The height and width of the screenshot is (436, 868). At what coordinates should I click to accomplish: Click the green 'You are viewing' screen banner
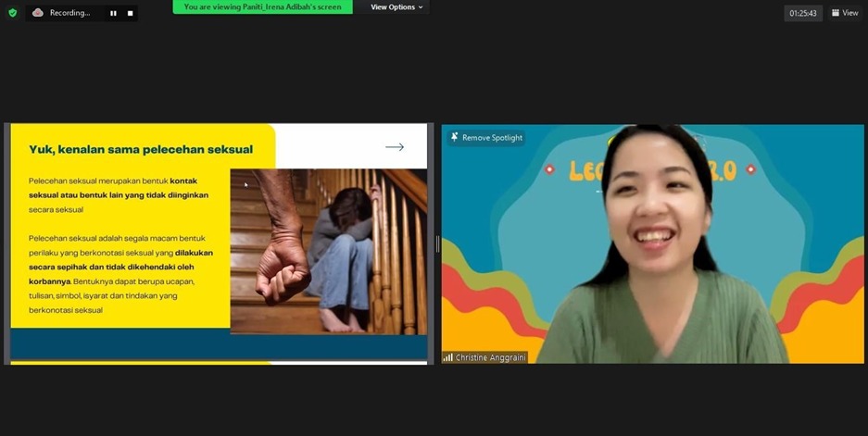[262, 6]
